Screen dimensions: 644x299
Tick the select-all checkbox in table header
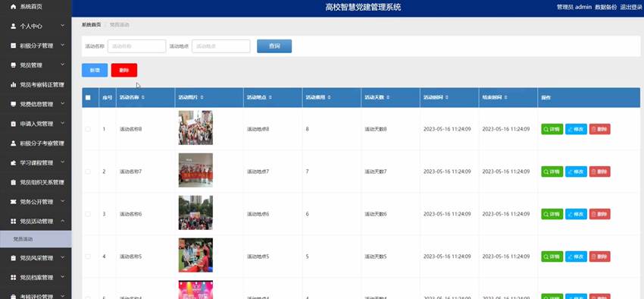coord(88,97)
